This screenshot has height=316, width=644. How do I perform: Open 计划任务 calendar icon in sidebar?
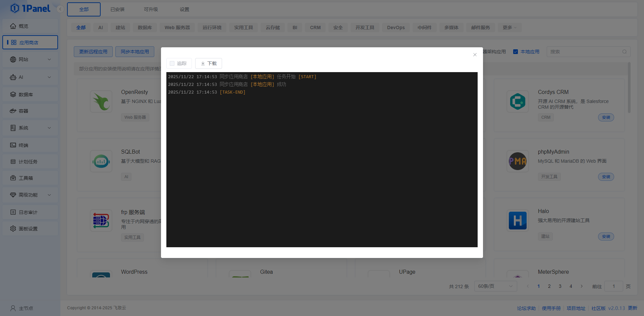(x=13, y=162)
